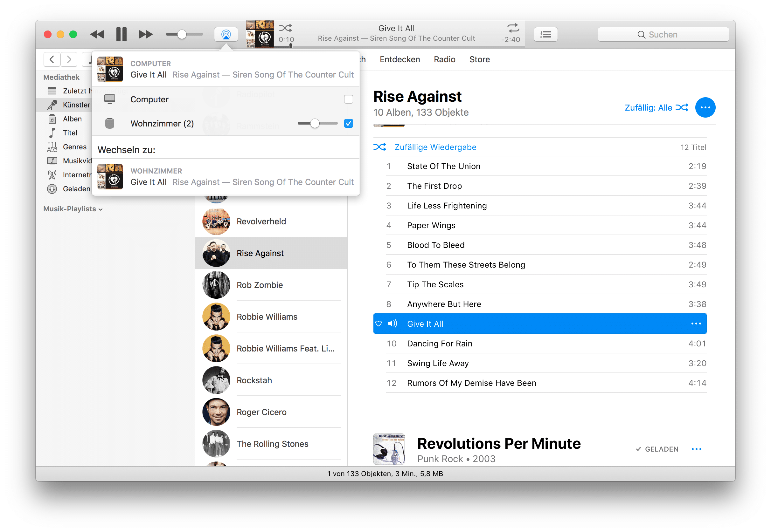Click the playback progress bar
This screenshot has height=532, width=771.
pos(399,47)
